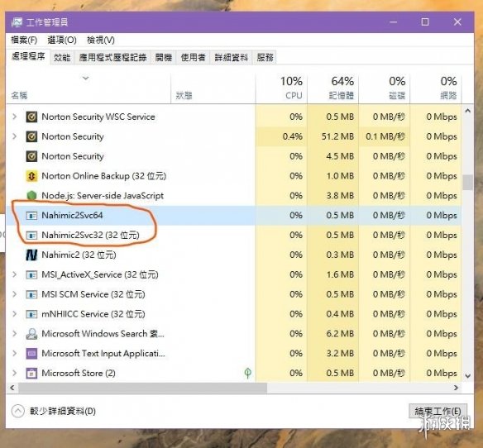483x448 pixels.
Task: Expand the mNHIICC Service row
Action: point(14,314)
